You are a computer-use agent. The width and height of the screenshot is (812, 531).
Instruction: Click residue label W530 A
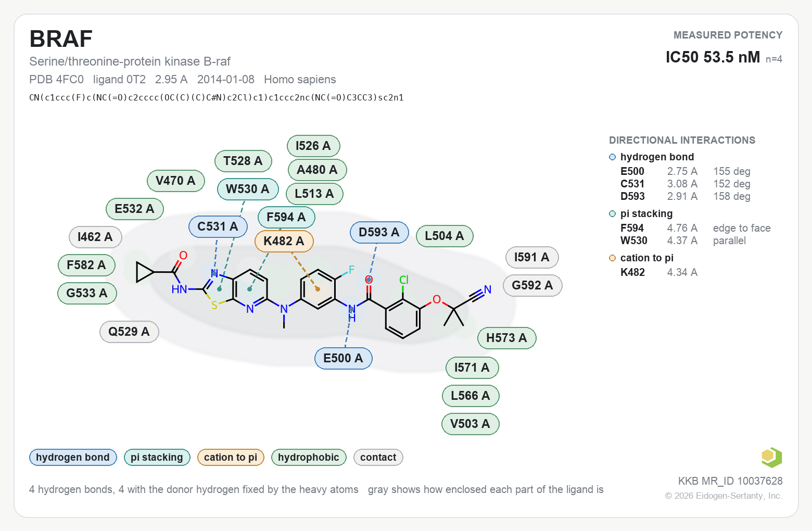[248, 189]
